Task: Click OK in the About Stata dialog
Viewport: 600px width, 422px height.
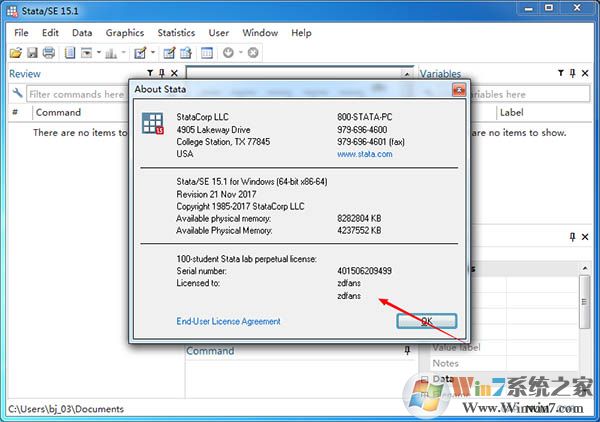Action: [x=427, y=321]
